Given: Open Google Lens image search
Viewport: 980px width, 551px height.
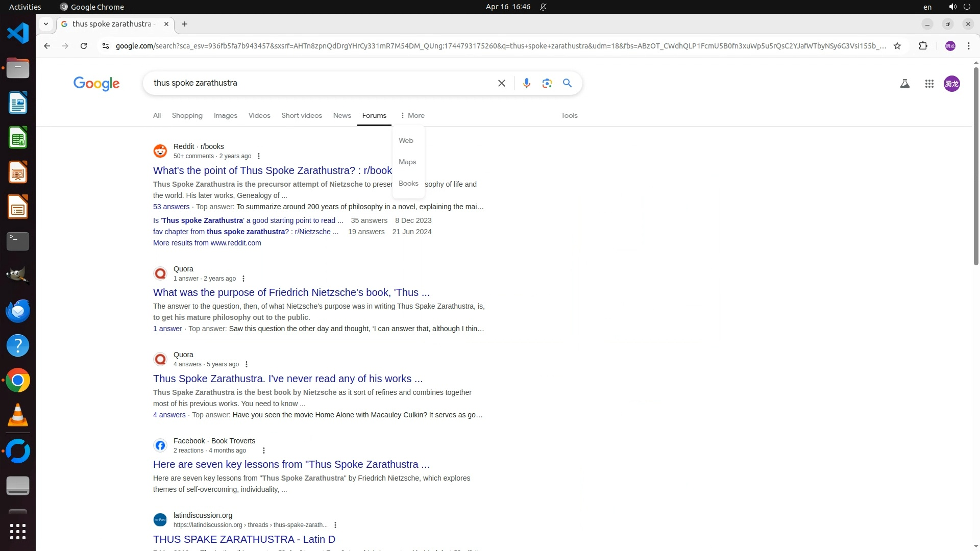Looking at the screenshot, I should [547, 83].
